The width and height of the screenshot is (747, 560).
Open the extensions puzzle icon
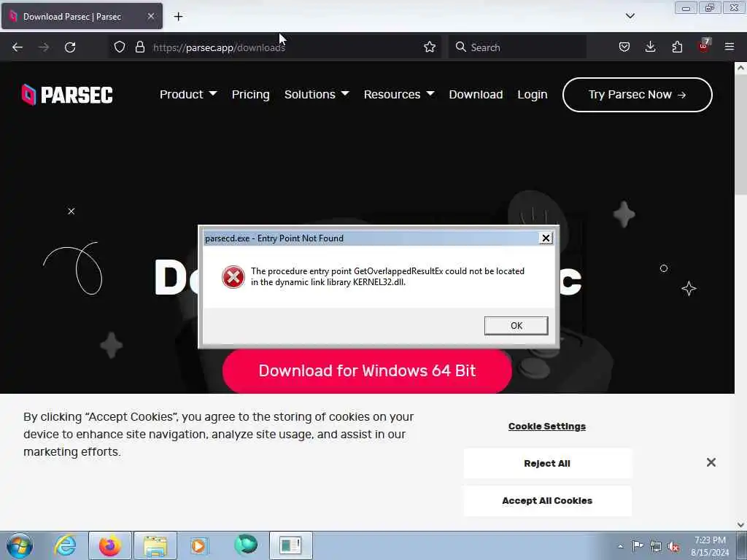coord(677,47)
